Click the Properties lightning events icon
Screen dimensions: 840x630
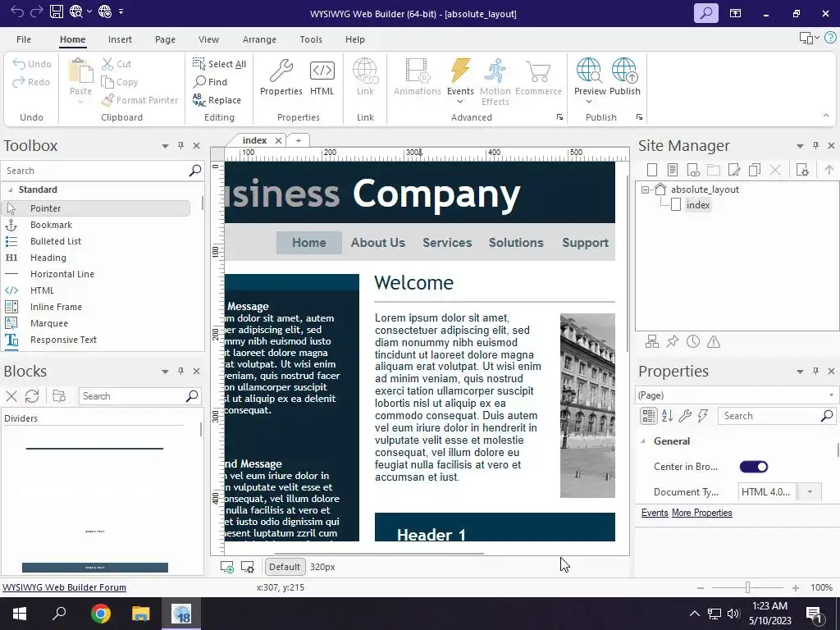coord(702,416)
